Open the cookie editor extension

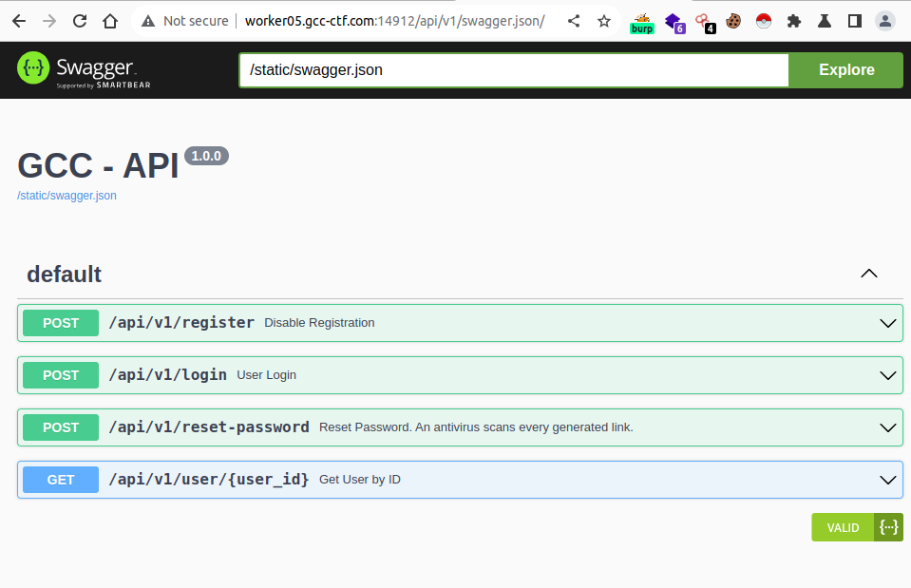(x=733, y=21)
